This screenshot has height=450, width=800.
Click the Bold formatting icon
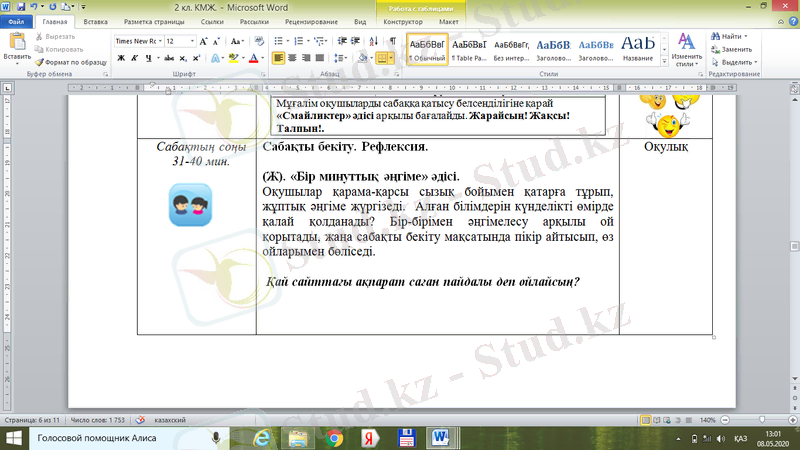point(121,58)
